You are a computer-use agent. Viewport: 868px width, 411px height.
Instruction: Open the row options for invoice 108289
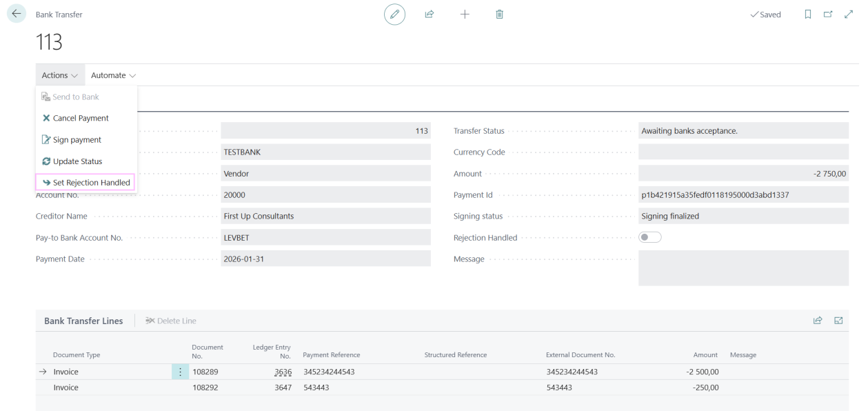tap(181, 372)
